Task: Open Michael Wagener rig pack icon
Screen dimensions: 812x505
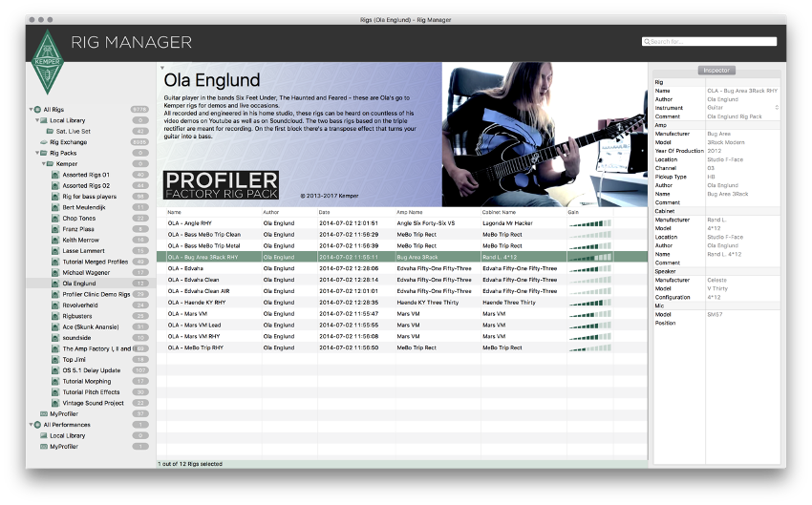Action: pos(55,273)
